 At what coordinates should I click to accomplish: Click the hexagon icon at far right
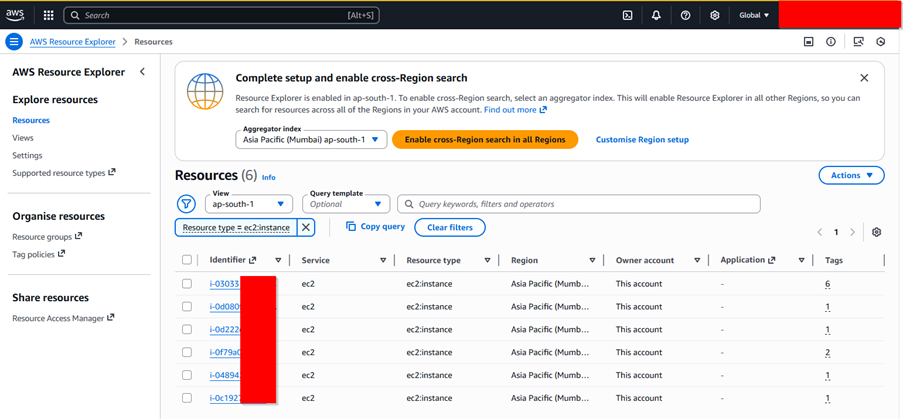881,42
